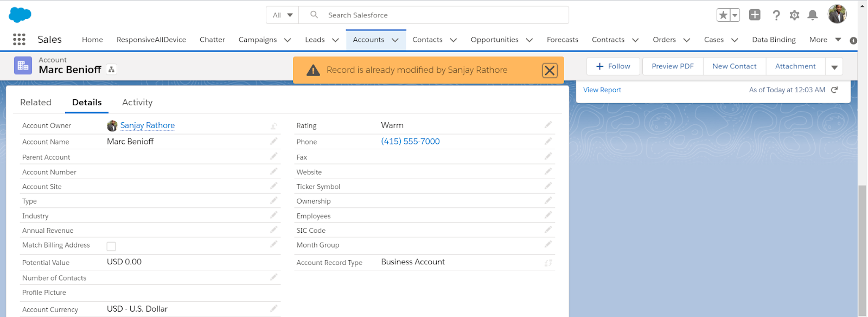Open the View Report link
868x317 pixels.
tap(602, 90)
